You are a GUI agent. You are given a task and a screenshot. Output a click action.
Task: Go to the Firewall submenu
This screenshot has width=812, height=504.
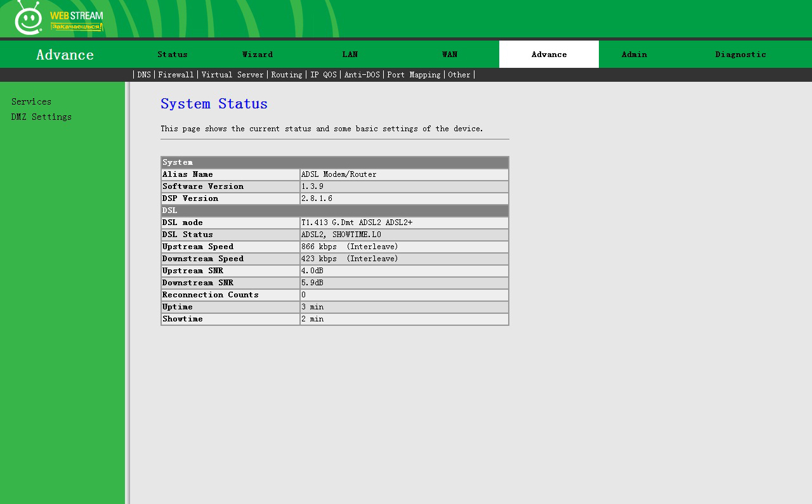(x=176, y=75)
